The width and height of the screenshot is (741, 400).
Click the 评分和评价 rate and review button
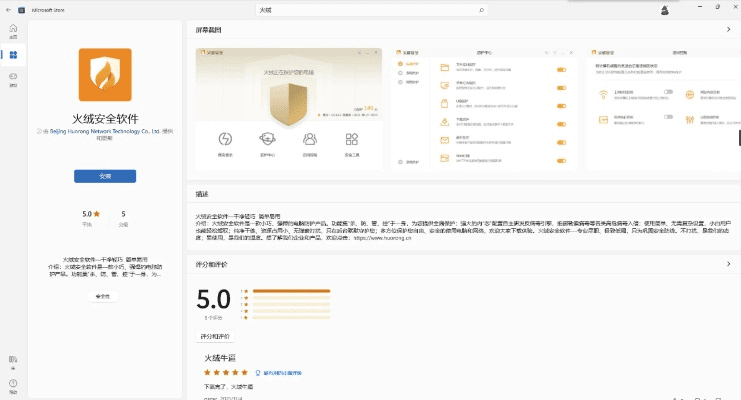tap(215, 337)
